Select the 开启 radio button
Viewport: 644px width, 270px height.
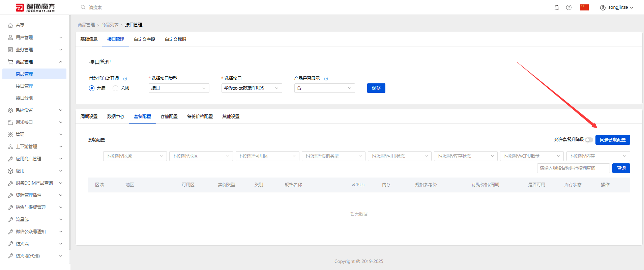coord(92,88)
